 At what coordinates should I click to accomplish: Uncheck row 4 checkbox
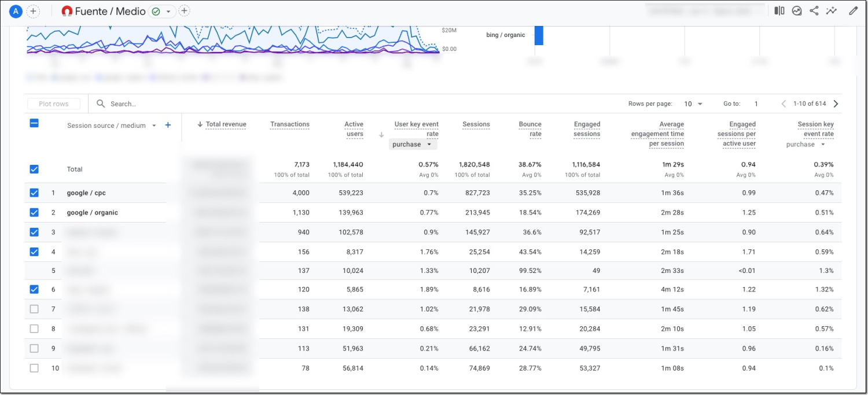[34, 252]
